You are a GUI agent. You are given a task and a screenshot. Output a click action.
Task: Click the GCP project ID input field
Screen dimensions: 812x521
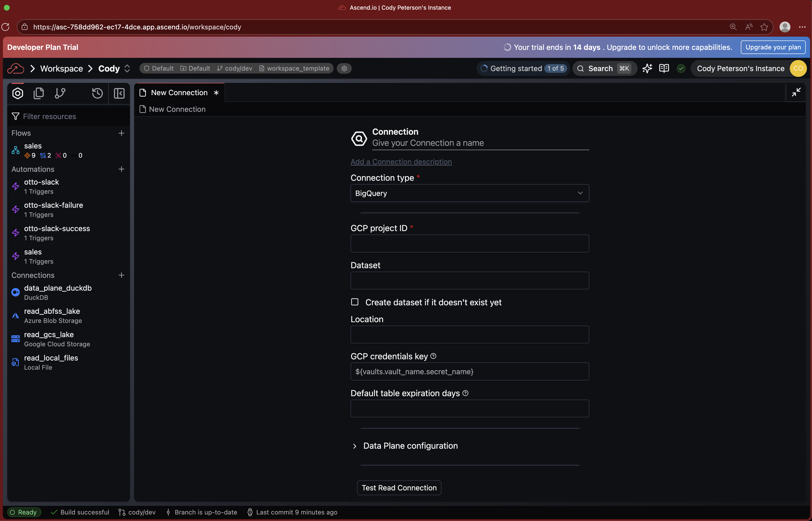coord(469,243)
